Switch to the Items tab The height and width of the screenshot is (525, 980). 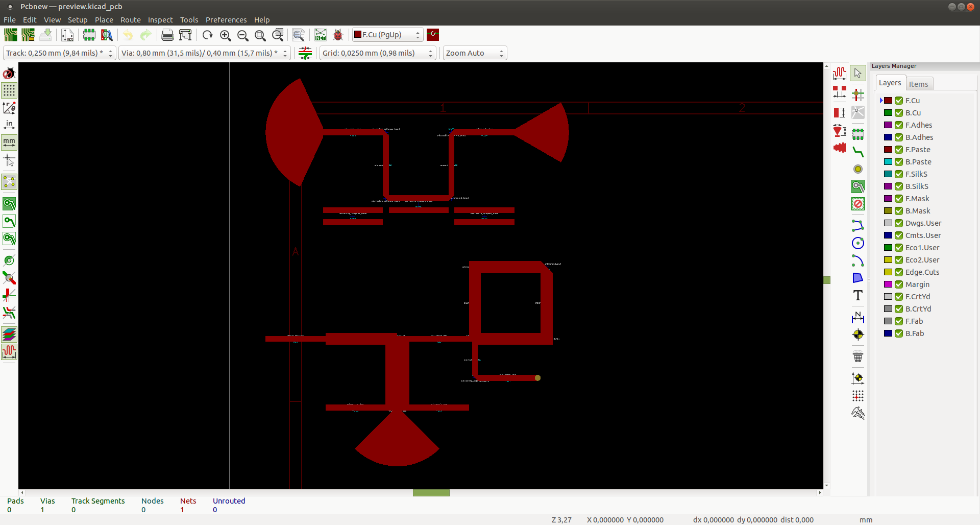pyautogui.click(x=919, y=84)
